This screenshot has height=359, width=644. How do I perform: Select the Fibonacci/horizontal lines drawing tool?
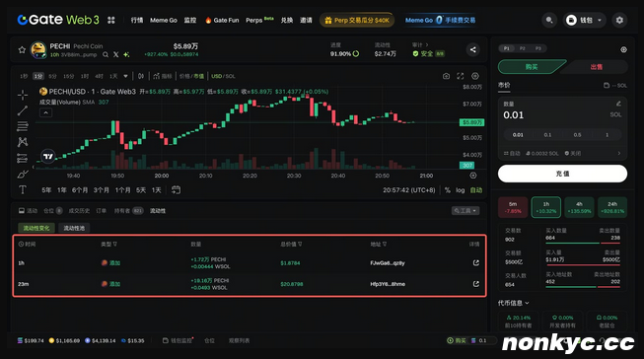pyautogui.click(x=23, y=126)
